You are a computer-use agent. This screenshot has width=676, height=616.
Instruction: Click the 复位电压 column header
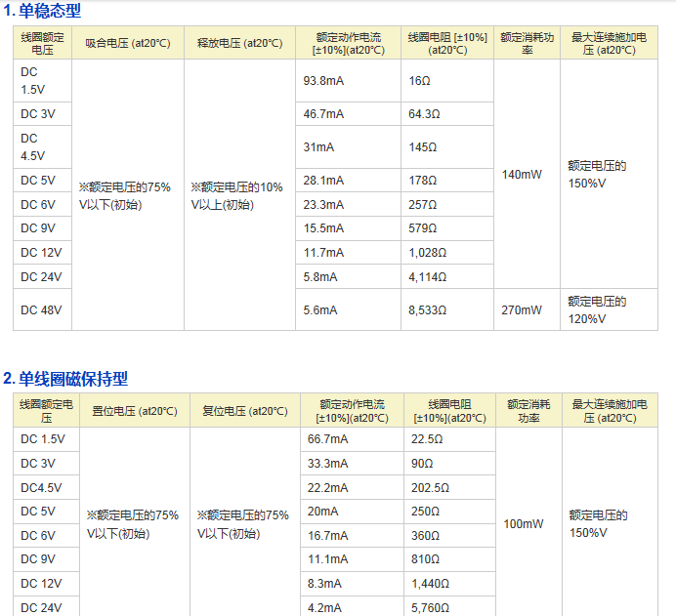(245, 411)
